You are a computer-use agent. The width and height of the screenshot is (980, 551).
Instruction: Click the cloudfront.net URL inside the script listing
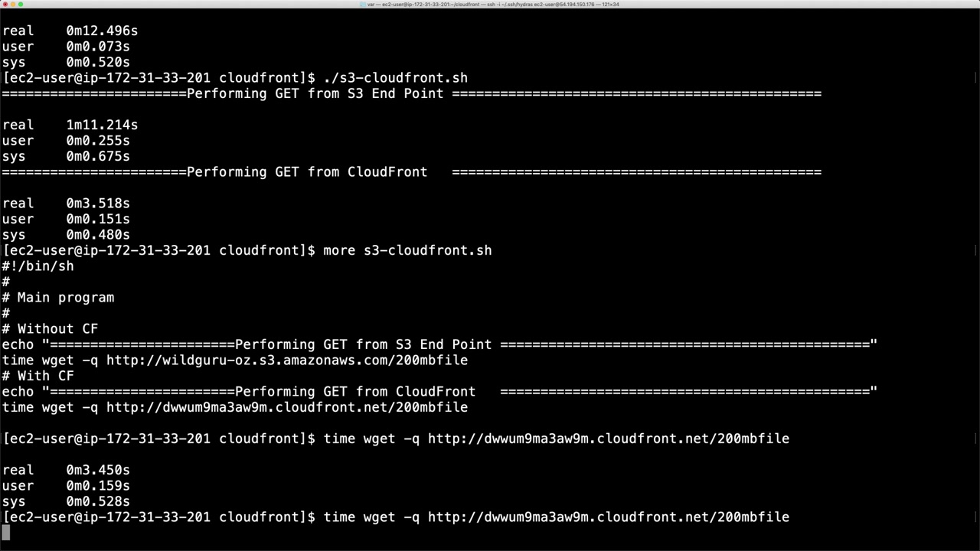(x=286, y=407)
